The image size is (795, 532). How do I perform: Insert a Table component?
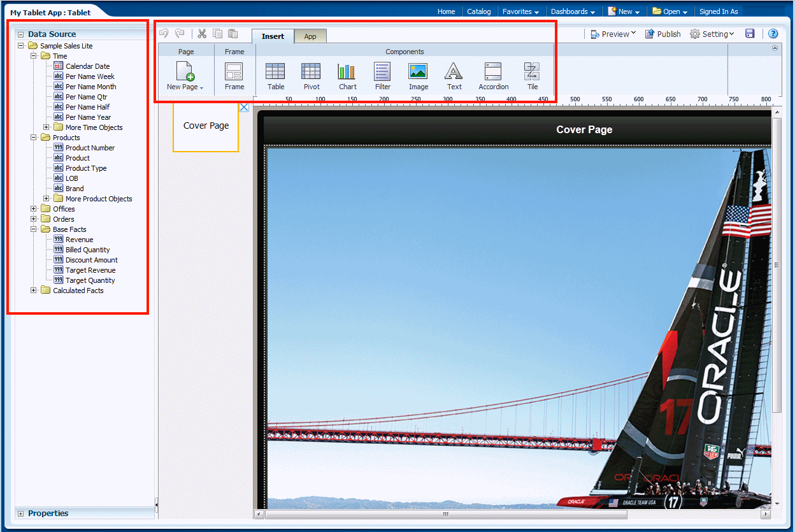275,76
